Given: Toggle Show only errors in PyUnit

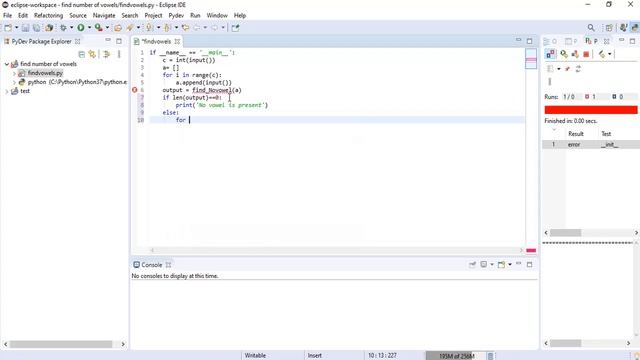Looking at the screenshot, I should 551,54.
